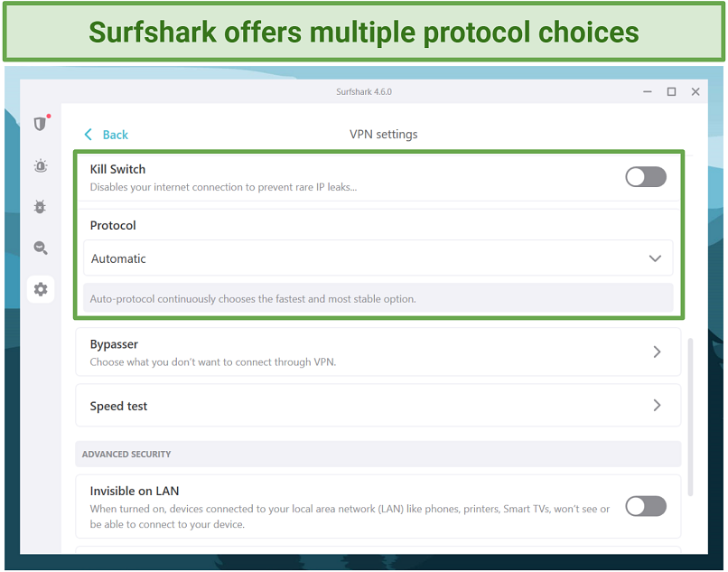This screenshot has width=728, height=572.
Task: Click the Back arrow icon
Action: tap(89, 135)
